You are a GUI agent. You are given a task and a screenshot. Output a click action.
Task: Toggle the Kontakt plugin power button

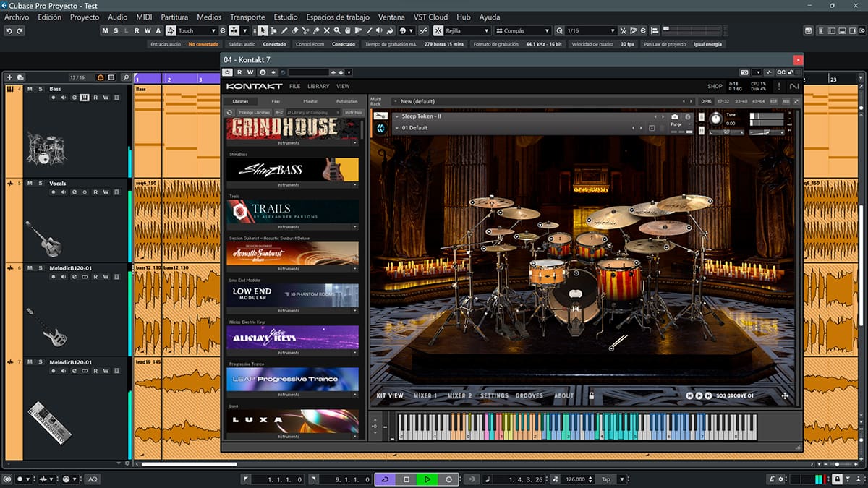227,72
